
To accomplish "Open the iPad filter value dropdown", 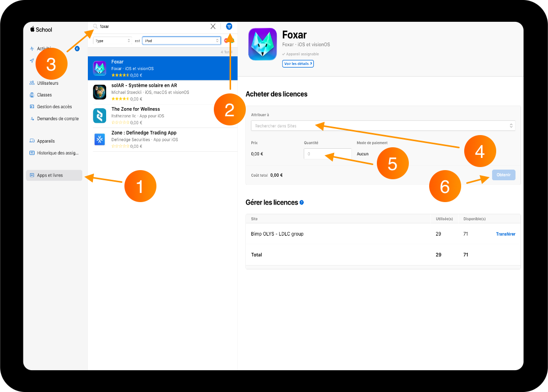I will pos(181,41).
